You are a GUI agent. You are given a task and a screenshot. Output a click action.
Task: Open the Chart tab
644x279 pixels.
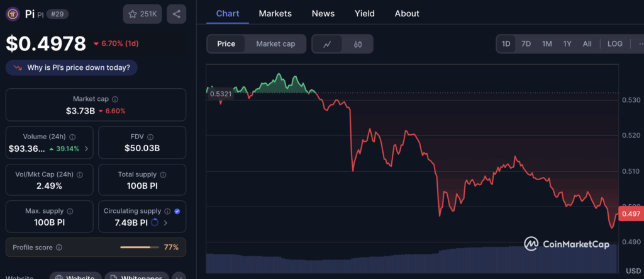tap(228, 14)
